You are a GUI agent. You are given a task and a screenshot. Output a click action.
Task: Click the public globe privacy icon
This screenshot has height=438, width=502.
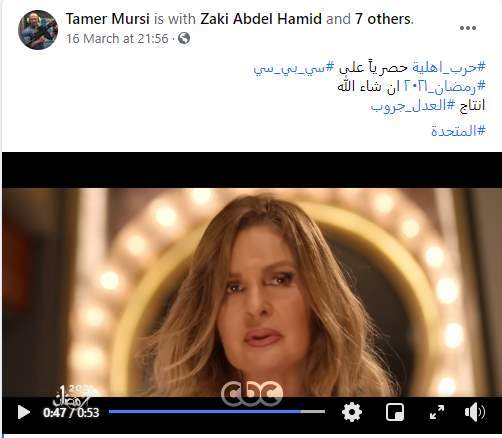[184, 38]
